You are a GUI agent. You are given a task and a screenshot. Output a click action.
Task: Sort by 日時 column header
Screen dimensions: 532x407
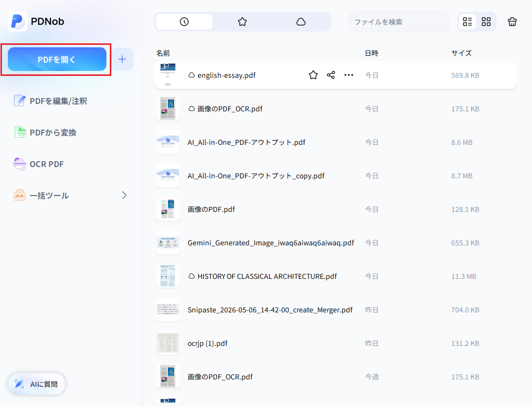(x=371, y=53)
